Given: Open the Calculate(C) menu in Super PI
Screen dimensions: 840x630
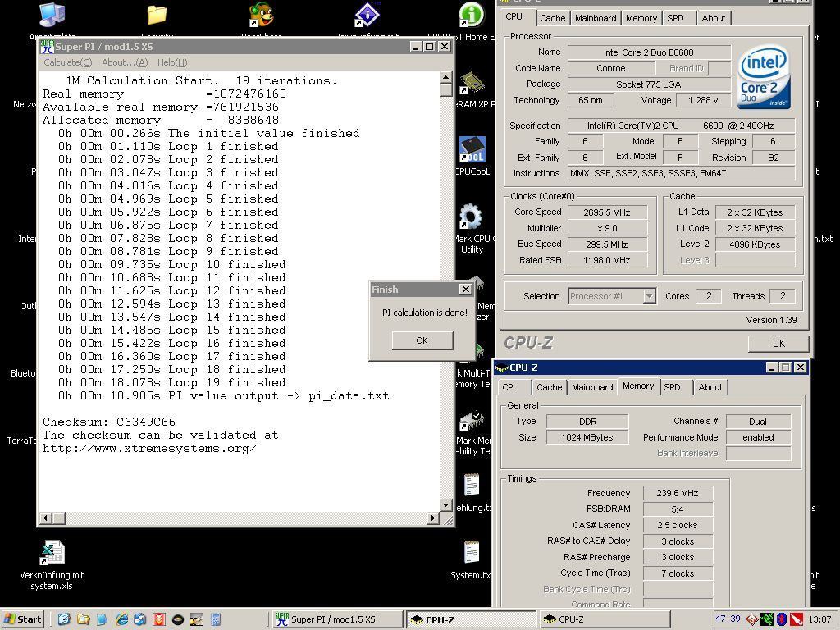Looking at the screenshot, I should 68,62.
